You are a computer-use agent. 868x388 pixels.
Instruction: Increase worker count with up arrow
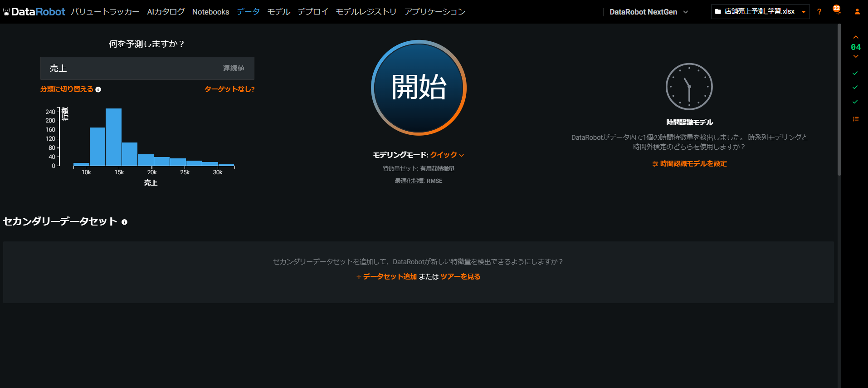tap(856, 37)
